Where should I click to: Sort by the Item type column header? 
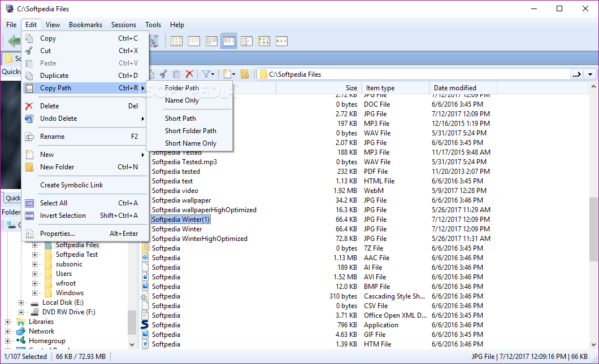click(395, 88)
